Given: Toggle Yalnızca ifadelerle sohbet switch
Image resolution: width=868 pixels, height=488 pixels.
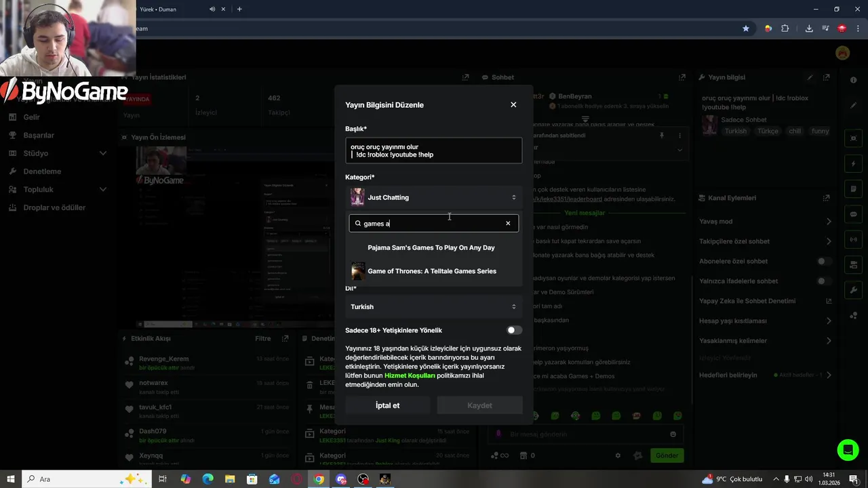Looking at the screenshot, I should (x=825, y=281).
